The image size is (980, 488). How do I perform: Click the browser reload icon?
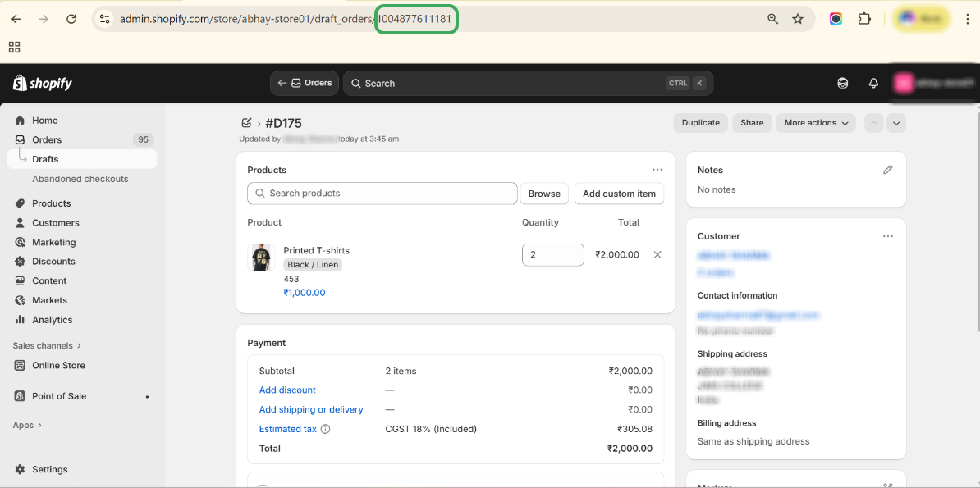tap(71, 19)
